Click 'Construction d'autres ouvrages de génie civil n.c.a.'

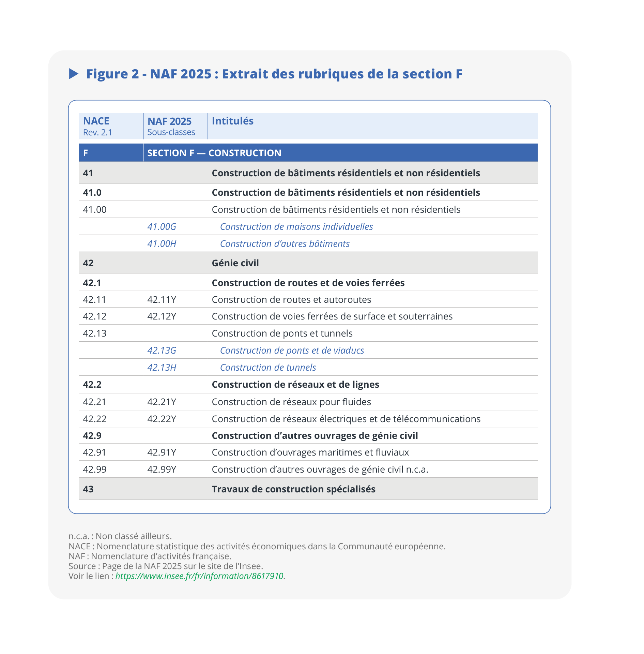click(x=320, y=469)
